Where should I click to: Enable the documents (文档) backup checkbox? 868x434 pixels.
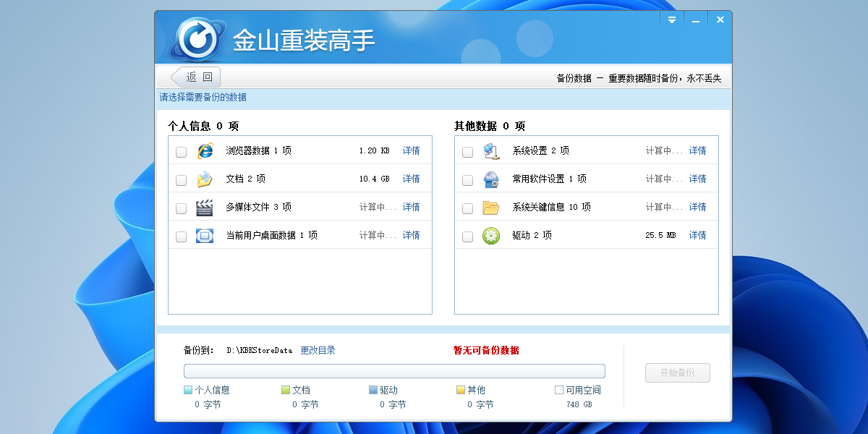point(182,180)
